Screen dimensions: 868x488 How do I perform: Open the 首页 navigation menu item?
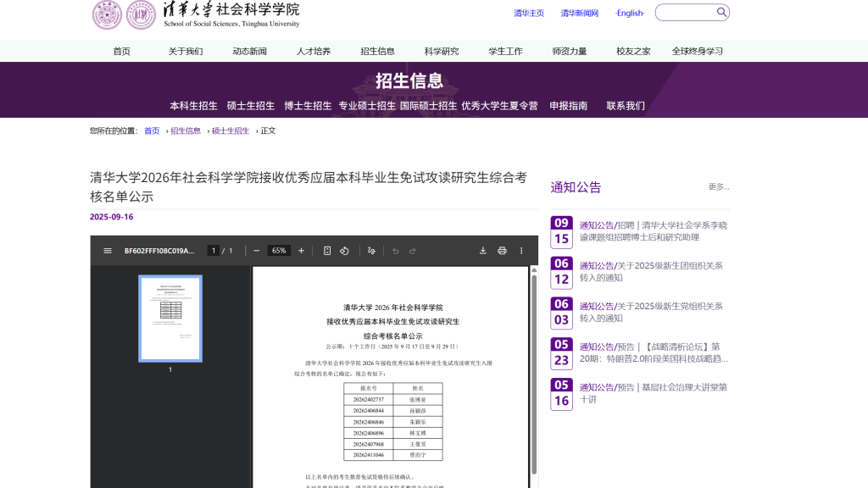[122, 52]
